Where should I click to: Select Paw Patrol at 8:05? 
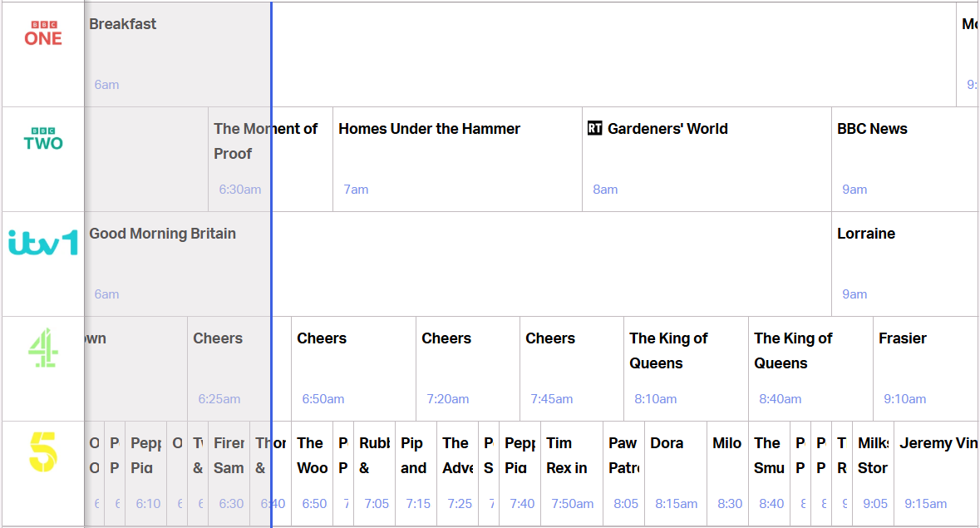click(x=623, y=474)
